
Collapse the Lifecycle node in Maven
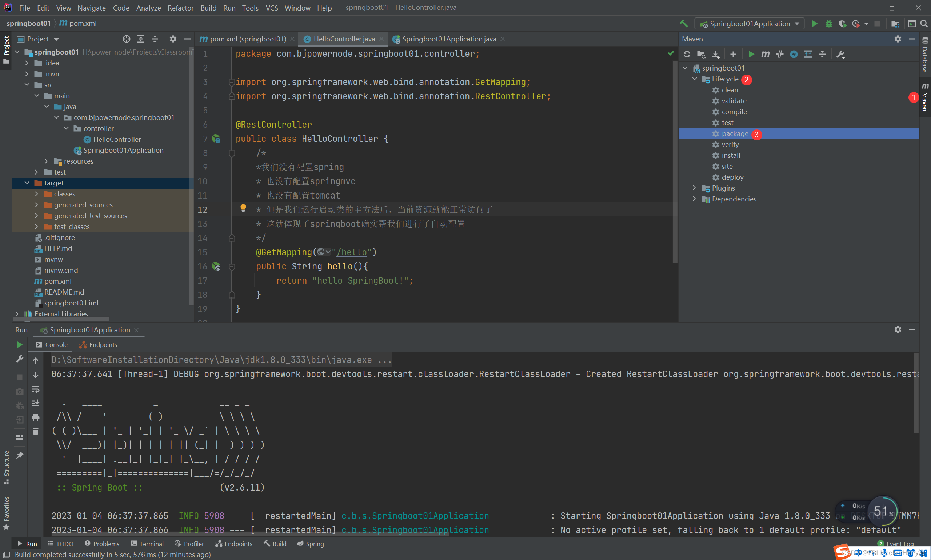point(694,79)
